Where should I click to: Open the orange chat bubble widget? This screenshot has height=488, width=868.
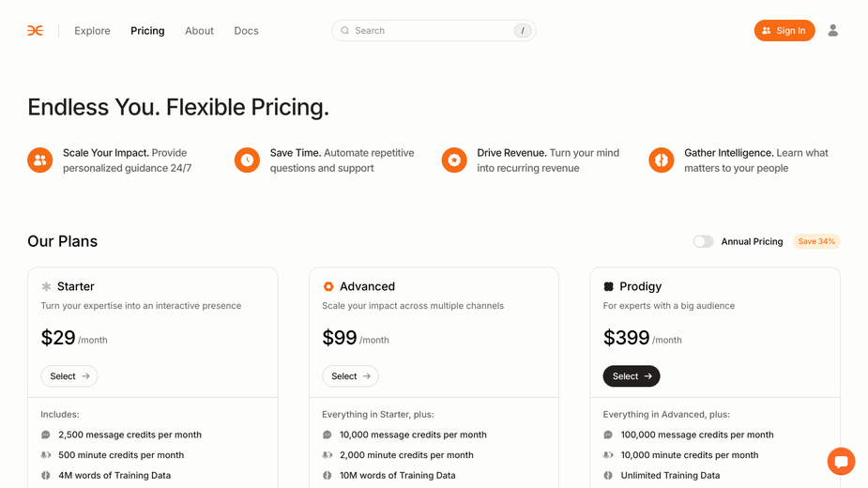(842, 461)
